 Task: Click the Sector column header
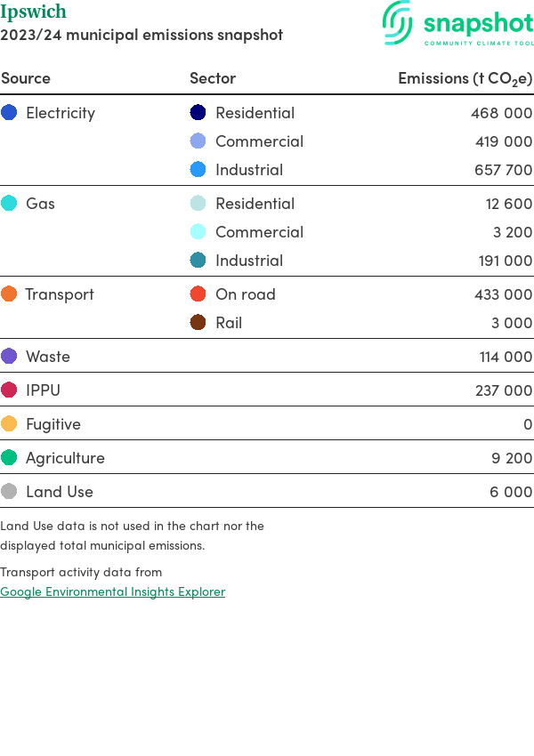point(213,78)
